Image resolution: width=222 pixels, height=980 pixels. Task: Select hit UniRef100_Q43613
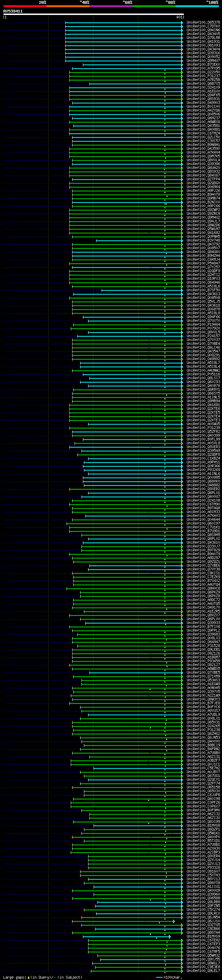click(x=203, y=294)
